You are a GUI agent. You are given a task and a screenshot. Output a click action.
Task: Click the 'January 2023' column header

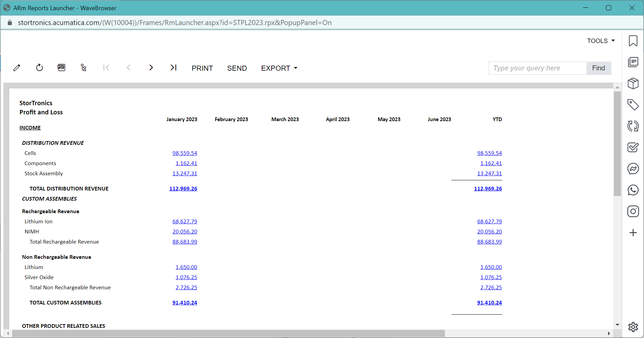(x=182, y=119)
